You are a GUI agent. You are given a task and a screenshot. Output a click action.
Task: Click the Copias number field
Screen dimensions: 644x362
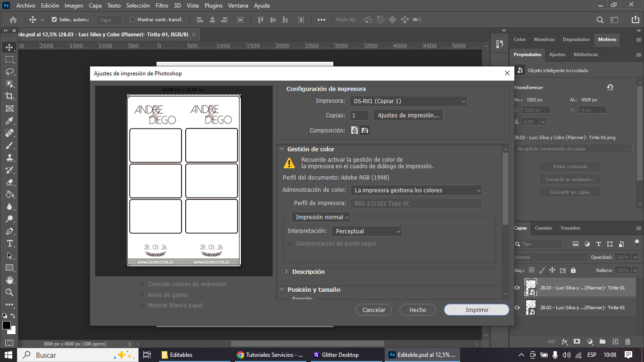coord(359,115)
